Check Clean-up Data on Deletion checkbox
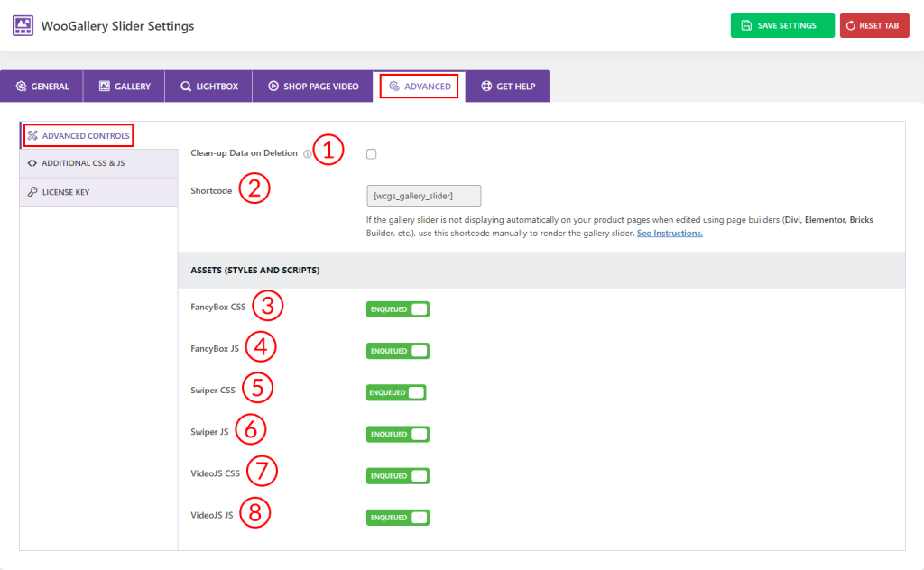This screenshot has height=570, width=924. (x=371, y=153)
